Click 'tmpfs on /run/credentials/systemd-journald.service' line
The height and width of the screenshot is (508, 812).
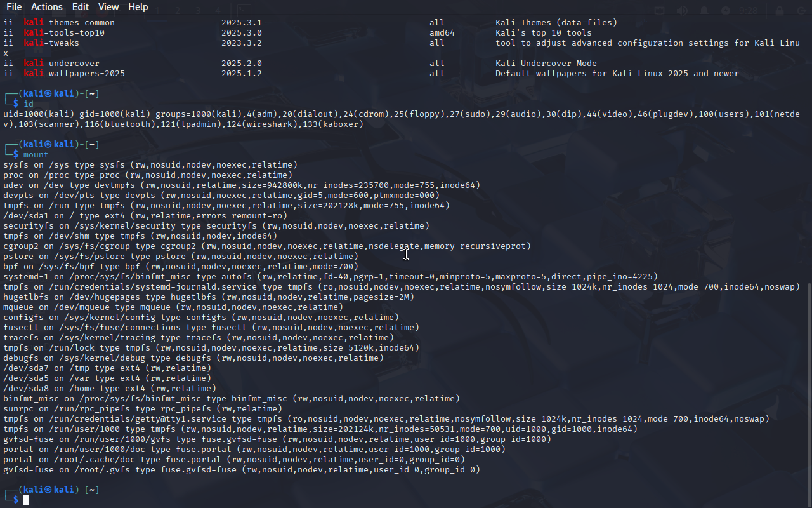[402, 287]
